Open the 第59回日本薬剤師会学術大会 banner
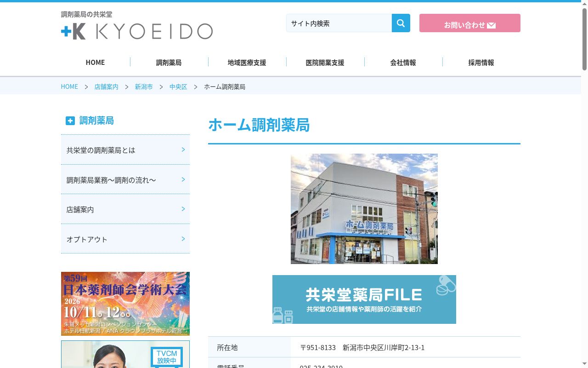 click(x=125, y=304)
